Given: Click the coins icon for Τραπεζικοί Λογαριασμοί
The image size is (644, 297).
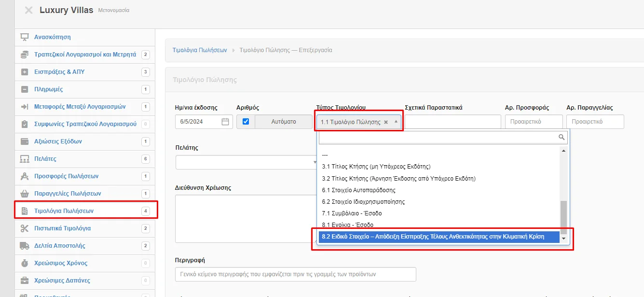Looking at the screenshot, I should pos(25,55).
